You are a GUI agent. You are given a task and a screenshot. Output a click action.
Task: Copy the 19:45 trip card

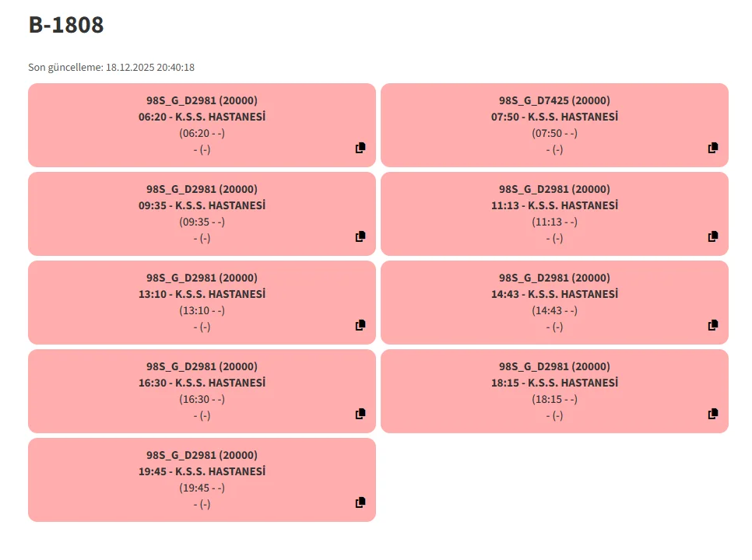360,502
